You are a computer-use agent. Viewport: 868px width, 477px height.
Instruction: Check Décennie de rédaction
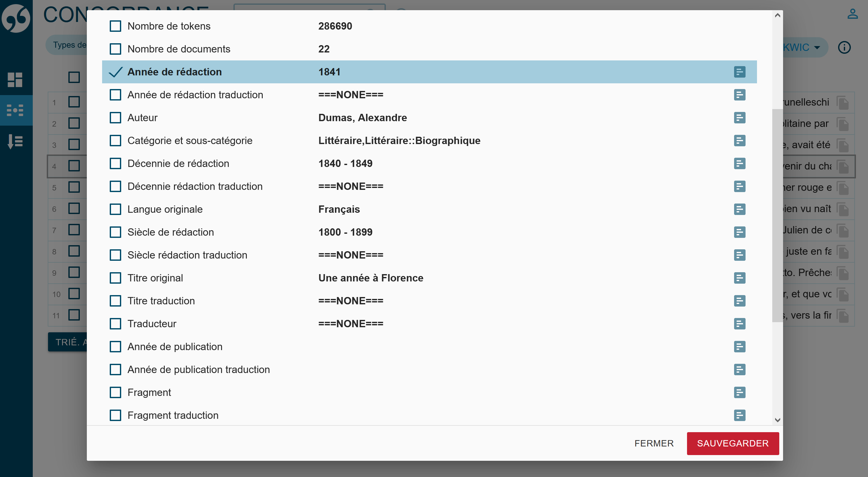(x=115, y=163)
